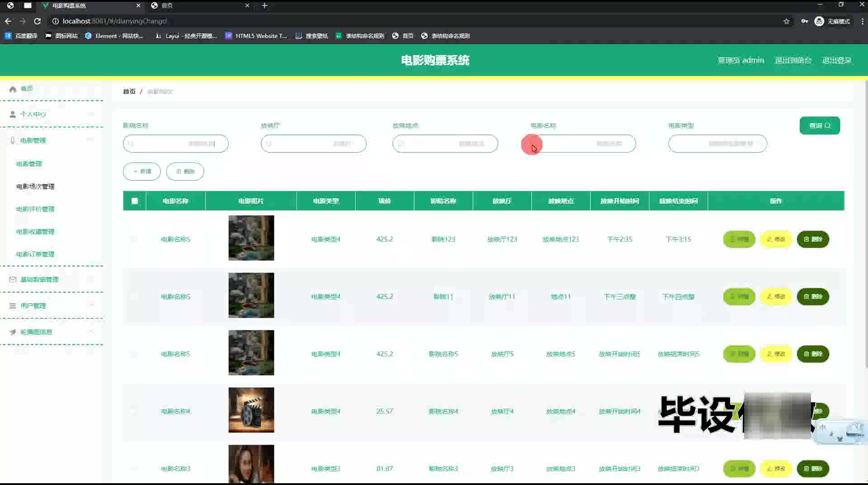Click 退出登录 in the header
The width and height of the screenshot is (868, 485).
point(836,60)
